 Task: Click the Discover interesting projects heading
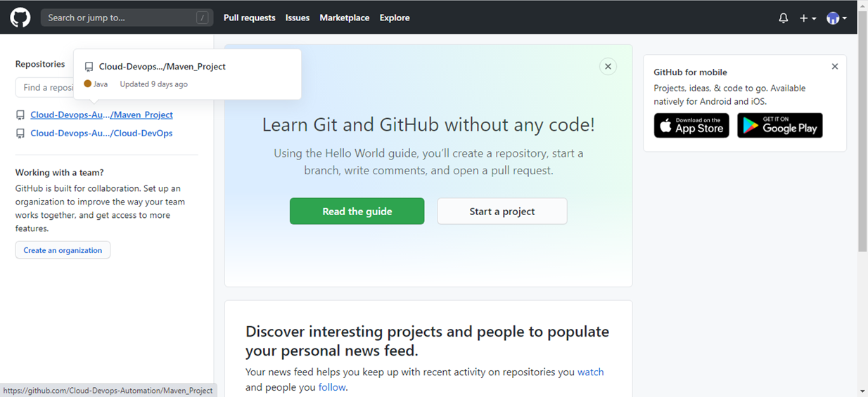tap(427, 341)
